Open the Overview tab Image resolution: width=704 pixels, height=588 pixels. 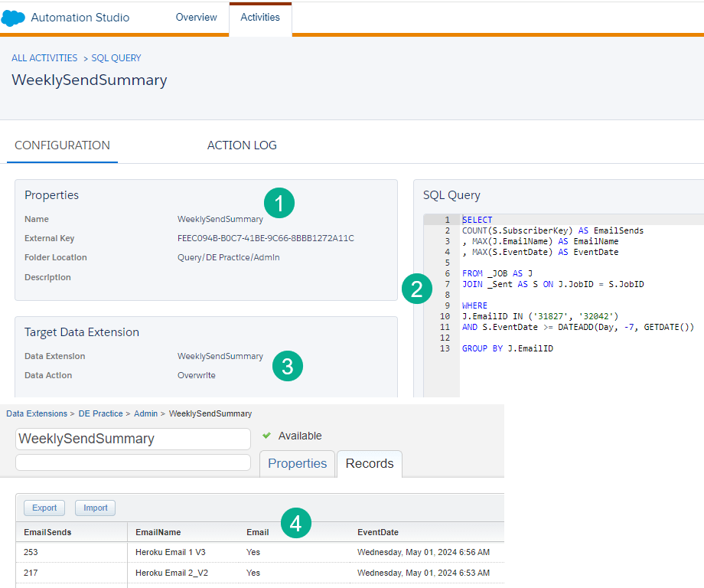click(x=197, y=18)
